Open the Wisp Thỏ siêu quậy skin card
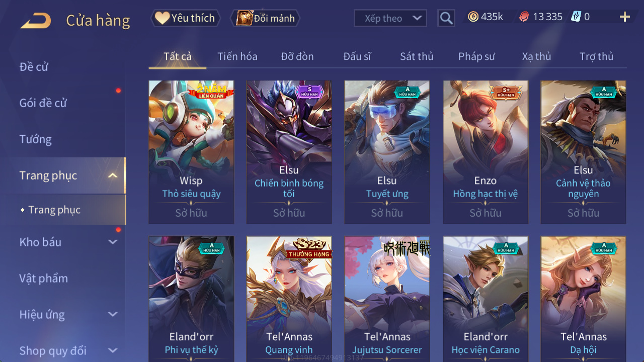644x362 pixels. tap(191, 152)
